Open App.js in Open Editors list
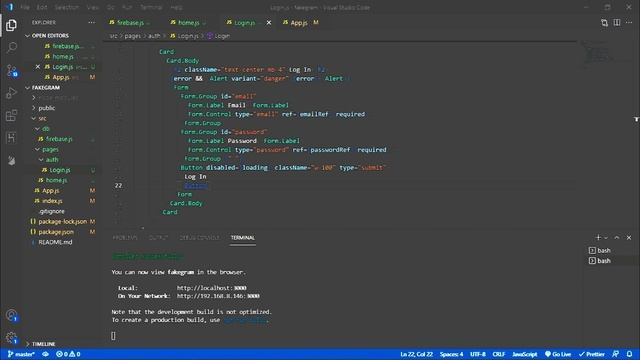Image resolution: width=640 pixels, height=360 pixels. pyautogui.click(x=61, y=77)
